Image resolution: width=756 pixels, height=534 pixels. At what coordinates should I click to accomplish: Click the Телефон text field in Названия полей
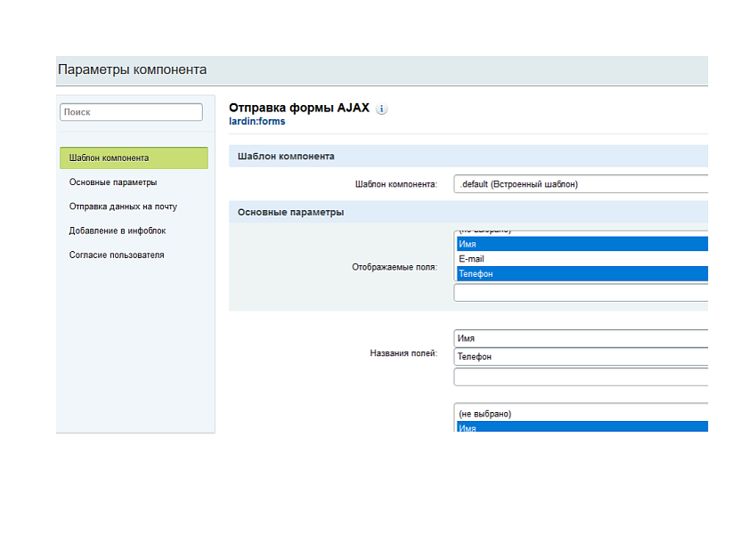pos(580,357)
